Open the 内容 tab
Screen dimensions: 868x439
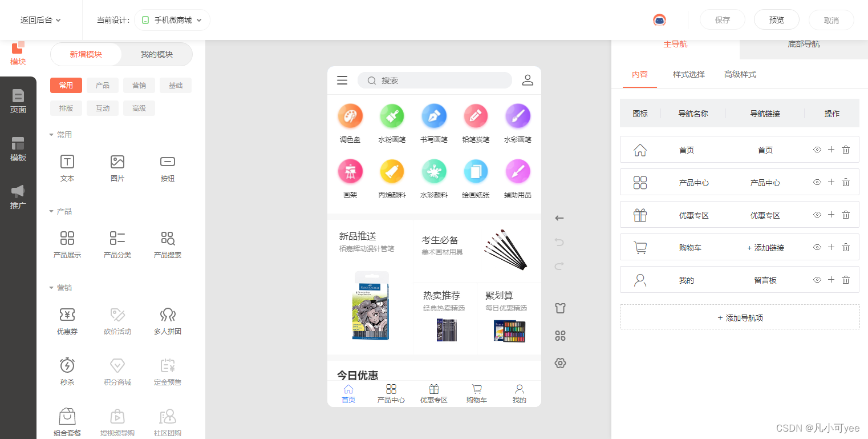pyautogui.click(x=640, y=74)
